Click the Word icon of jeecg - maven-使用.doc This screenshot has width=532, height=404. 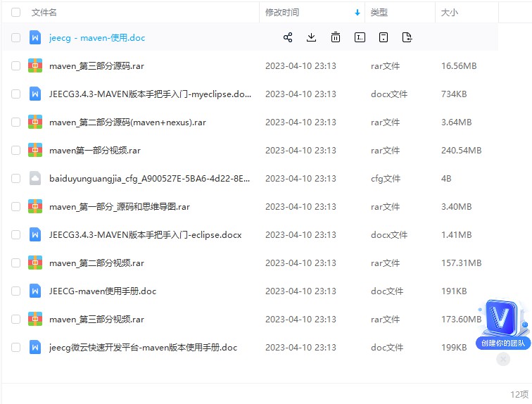[35, 37]
